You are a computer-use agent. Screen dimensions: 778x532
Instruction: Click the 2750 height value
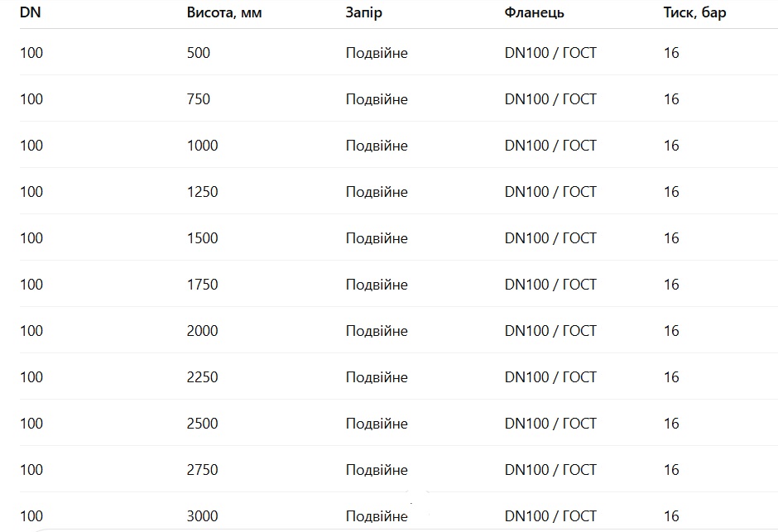pos(203,470)
